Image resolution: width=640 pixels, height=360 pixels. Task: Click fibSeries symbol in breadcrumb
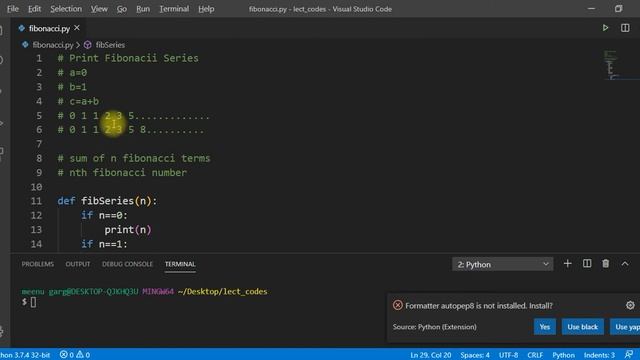110,45
